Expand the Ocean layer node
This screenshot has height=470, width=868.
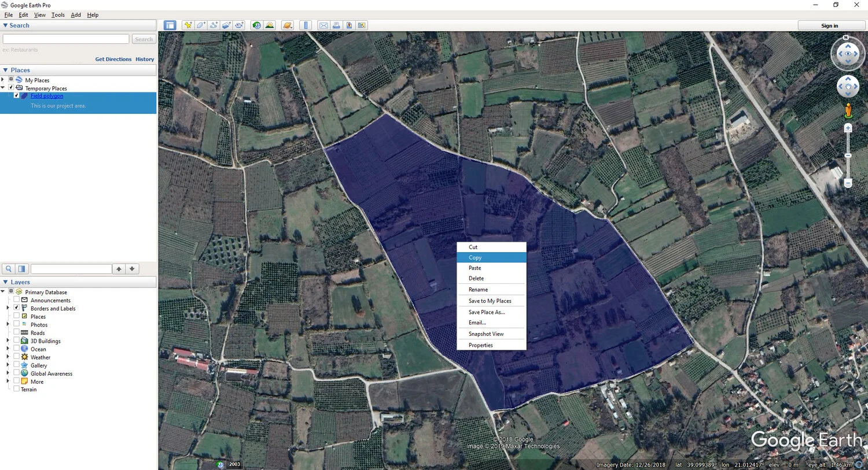8,349
